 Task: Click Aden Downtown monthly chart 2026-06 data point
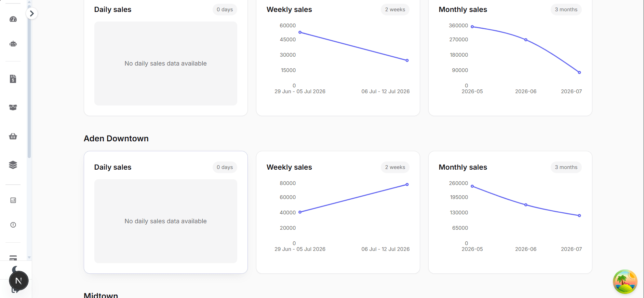[526, 205]
